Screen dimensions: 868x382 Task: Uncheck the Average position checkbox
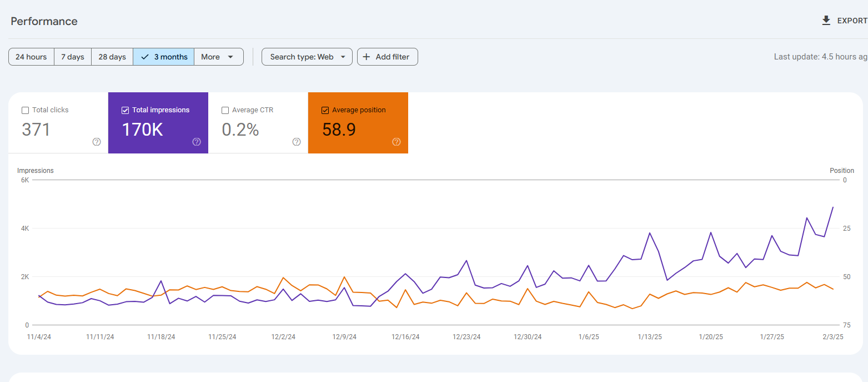pos(325,110)
